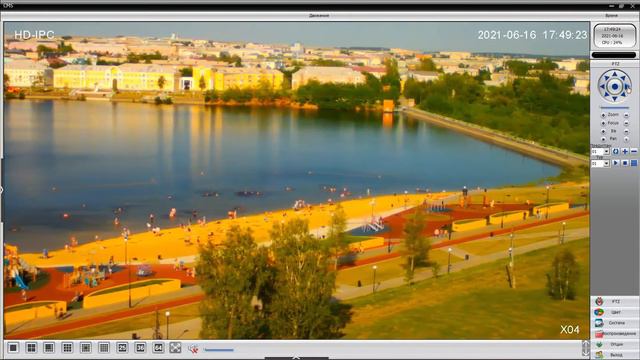Increase Zoom with the plus button
The height and width of the screenshot is (360, 640).
[x=603, y=116]
